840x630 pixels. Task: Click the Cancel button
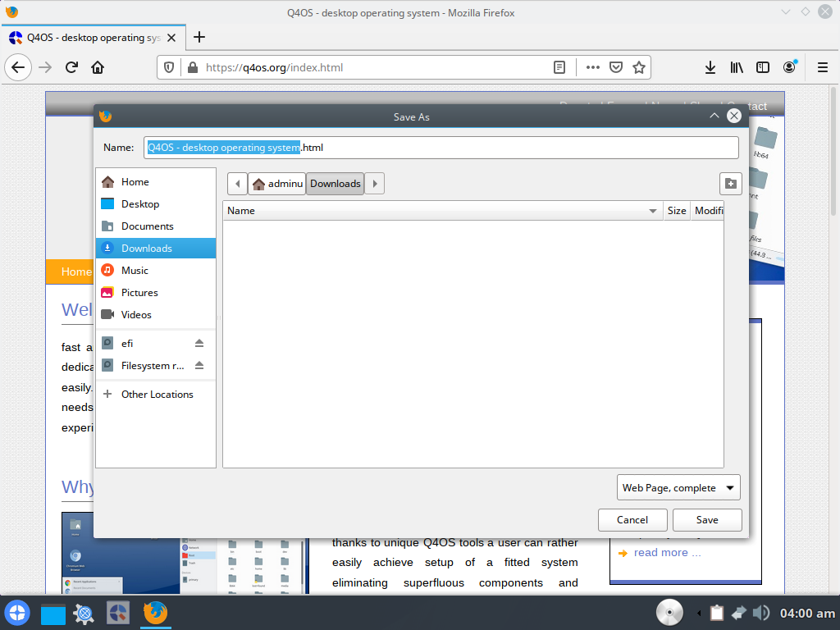632,519
